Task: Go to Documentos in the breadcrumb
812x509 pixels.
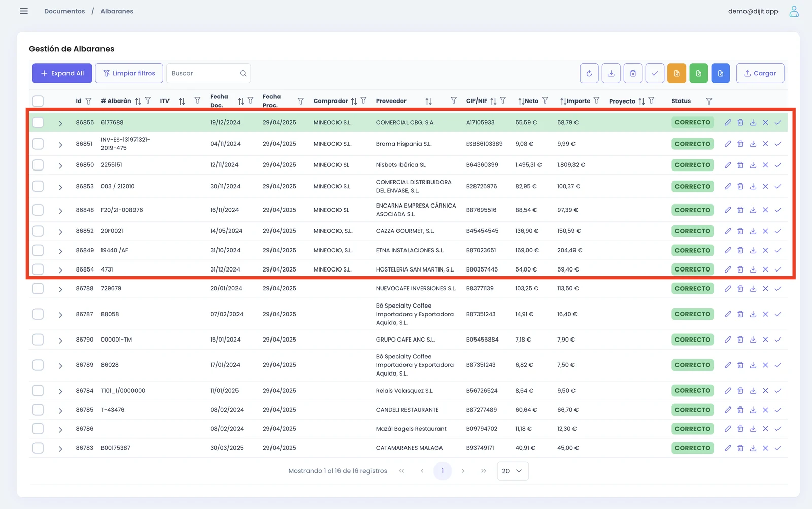Action: pyautogui.click(x=64, y=11)
